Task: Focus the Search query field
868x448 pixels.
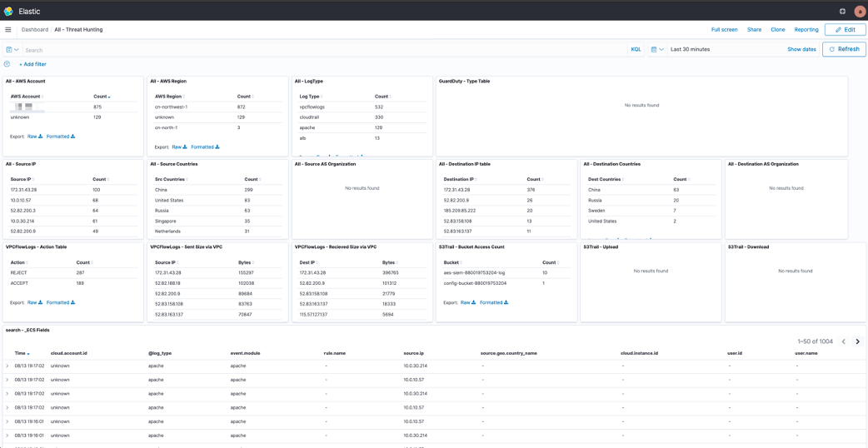Action: 326,49
